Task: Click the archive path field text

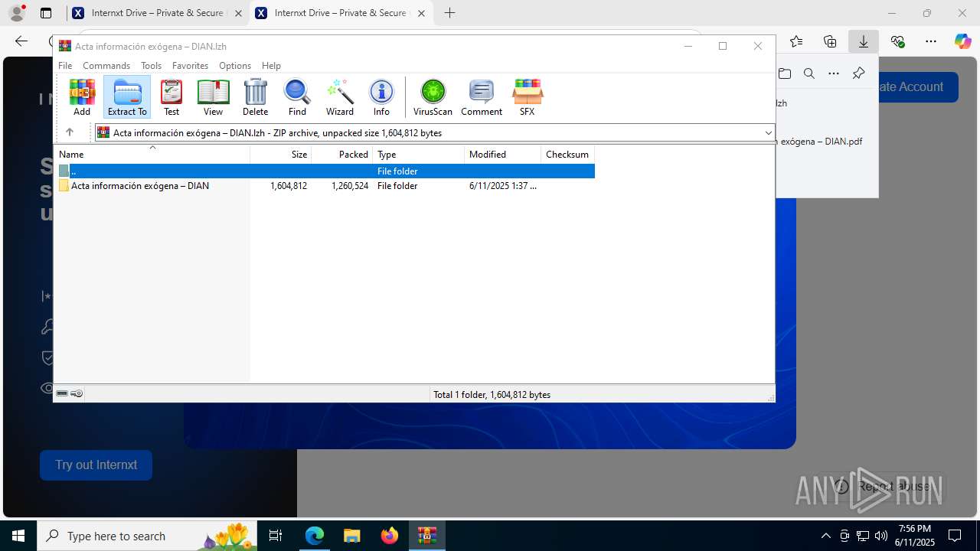Action: [x=277, y=133]
